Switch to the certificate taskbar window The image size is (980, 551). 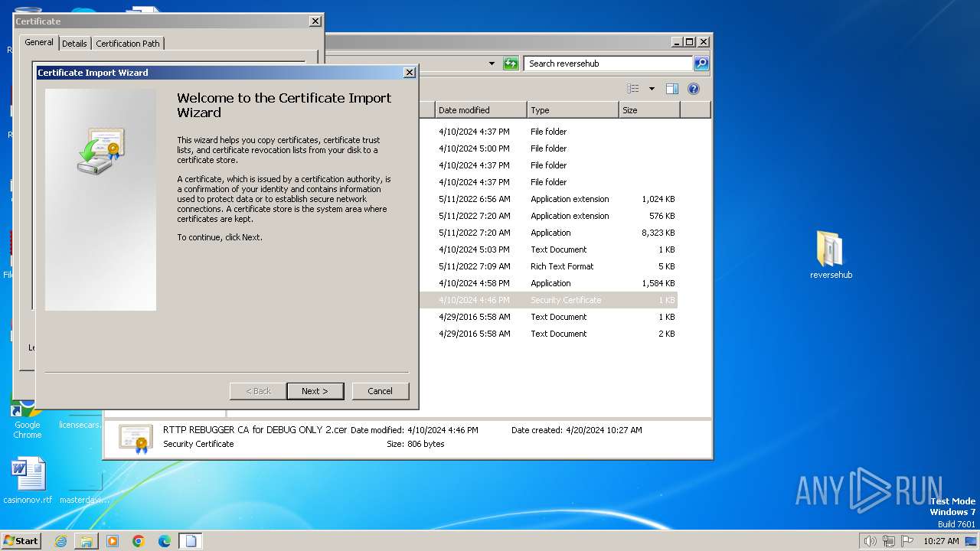(191, 541)
